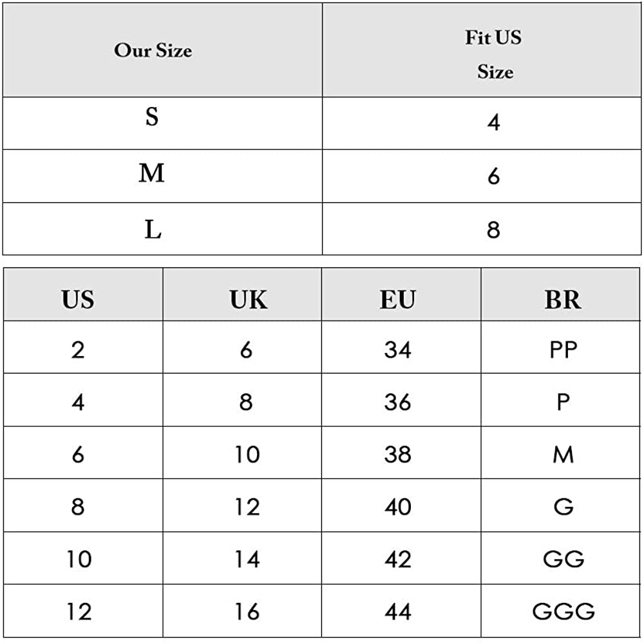
Task: Click the GG cell in BR column
Action: point(563,558)
